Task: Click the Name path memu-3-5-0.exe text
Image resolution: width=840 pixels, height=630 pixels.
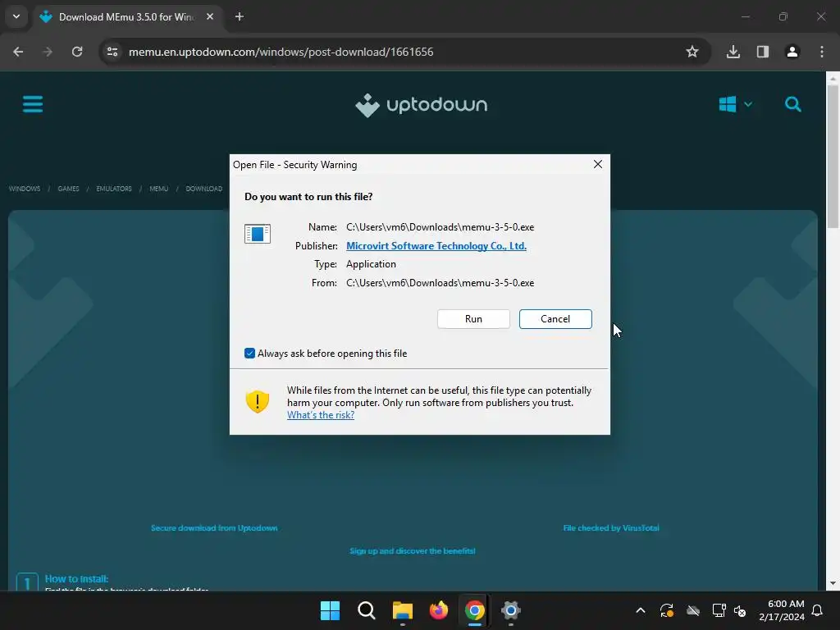Action: [440, 227]
